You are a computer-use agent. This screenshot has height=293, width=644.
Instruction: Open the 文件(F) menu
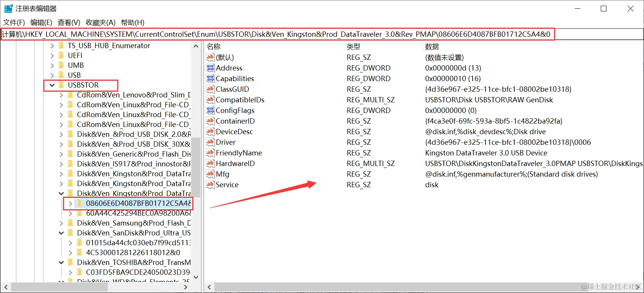tap(14, 22)
